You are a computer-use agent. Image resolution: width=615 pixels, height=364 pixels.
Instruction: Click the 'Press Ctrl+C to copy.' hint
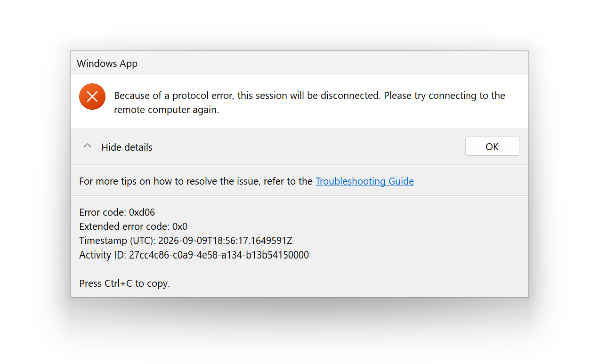click(x=124, y=283)
